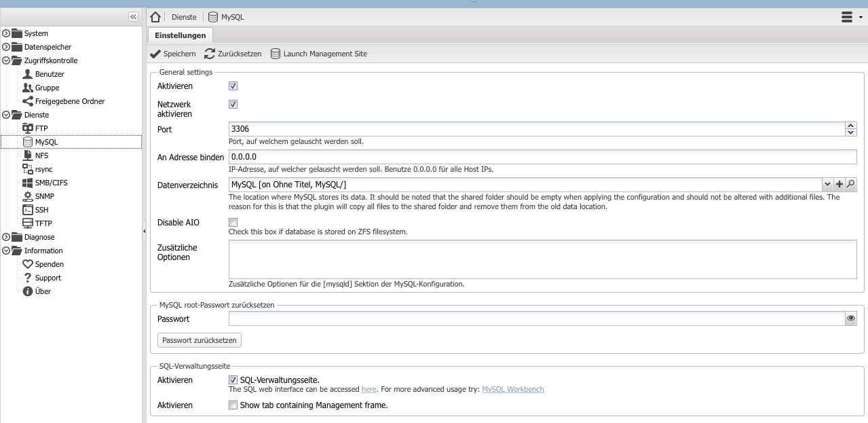Click the Datenverzeichnis shared folder field

coord(525,184)
